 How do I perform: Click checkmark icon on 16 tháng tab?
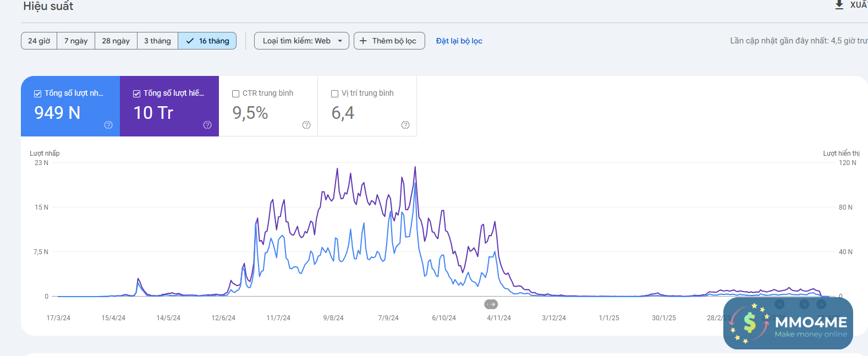190,41
